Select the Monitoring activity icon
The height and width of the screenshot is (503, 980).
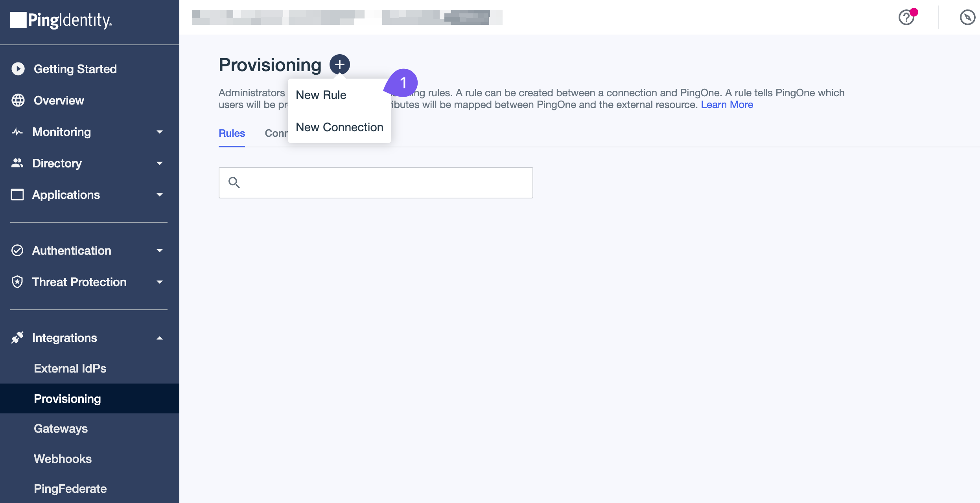[17, 132]
